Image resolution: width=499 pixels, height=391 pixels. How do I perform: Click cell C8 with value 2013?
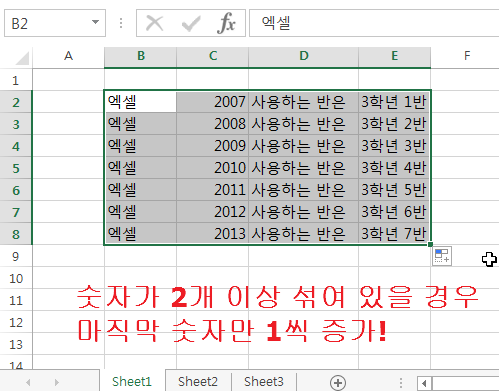[213, 234]
